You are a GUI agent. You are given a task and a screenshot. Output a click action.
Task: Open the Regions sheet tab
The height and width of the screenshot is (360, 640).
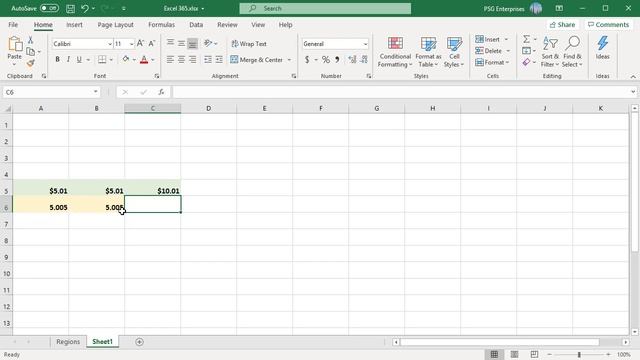click(68, 342)
